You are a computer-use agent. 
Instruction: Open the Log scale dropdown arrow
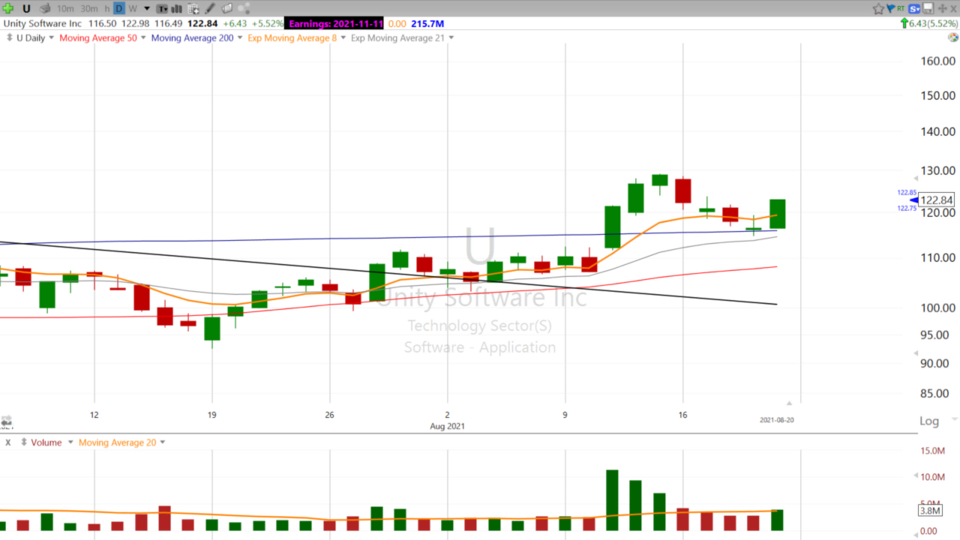point(954,420)
